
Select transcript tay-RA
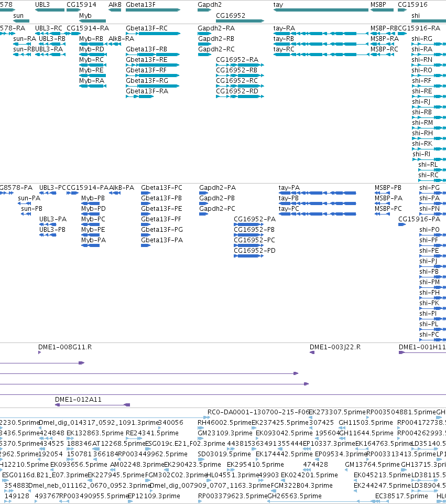[321, 34]
